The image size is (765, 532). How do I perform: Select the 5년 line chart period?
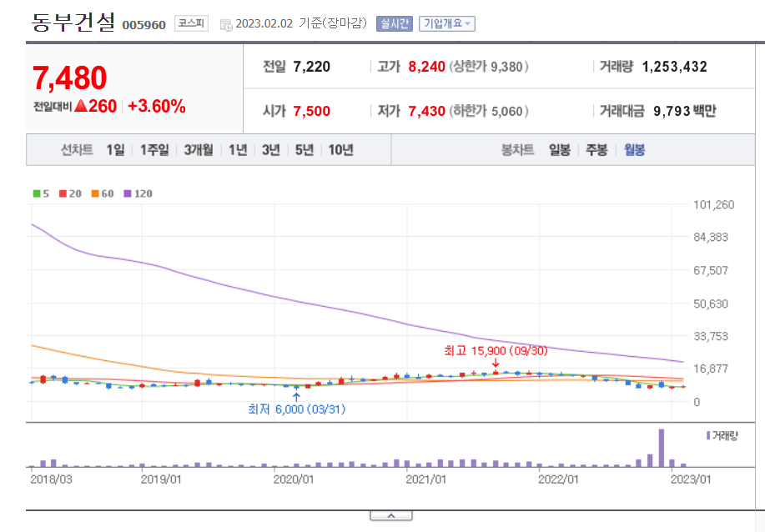(x=304, y=150)
